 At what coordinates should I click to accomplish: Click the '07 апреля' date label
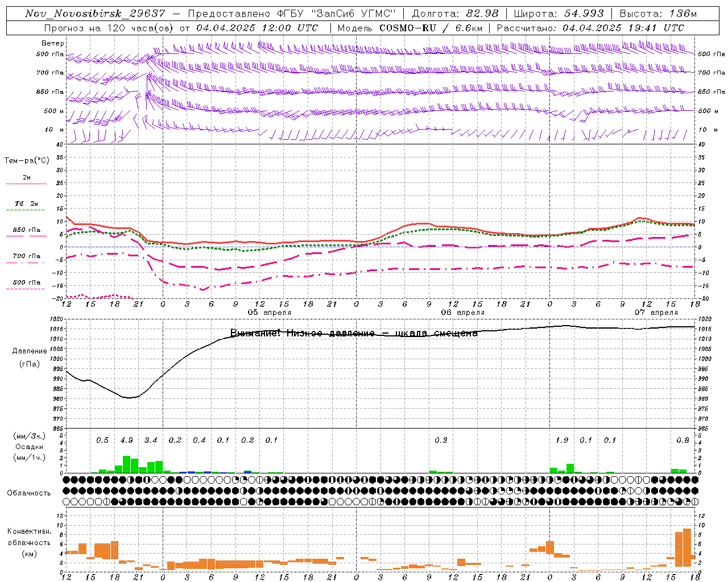coord(656,313)
